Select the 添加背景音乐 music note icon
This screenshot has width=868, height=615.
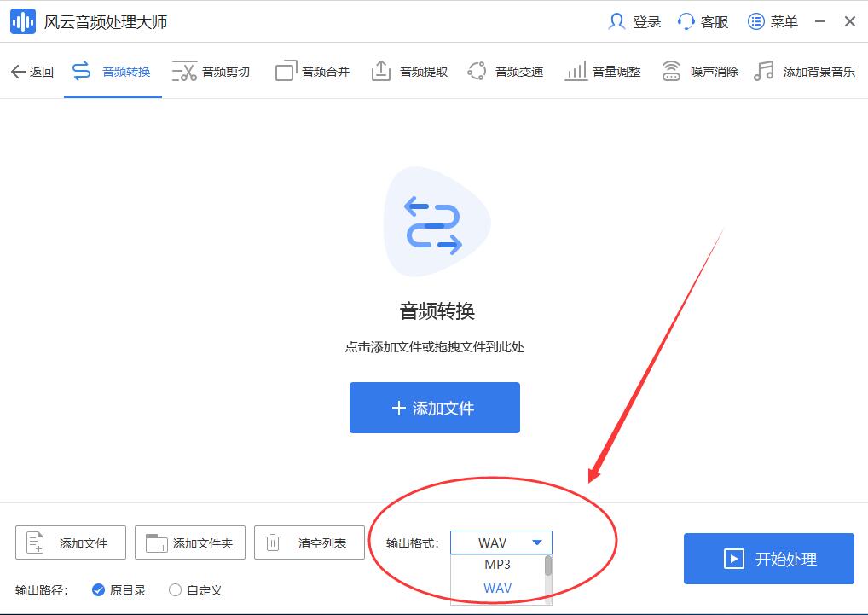764,72
